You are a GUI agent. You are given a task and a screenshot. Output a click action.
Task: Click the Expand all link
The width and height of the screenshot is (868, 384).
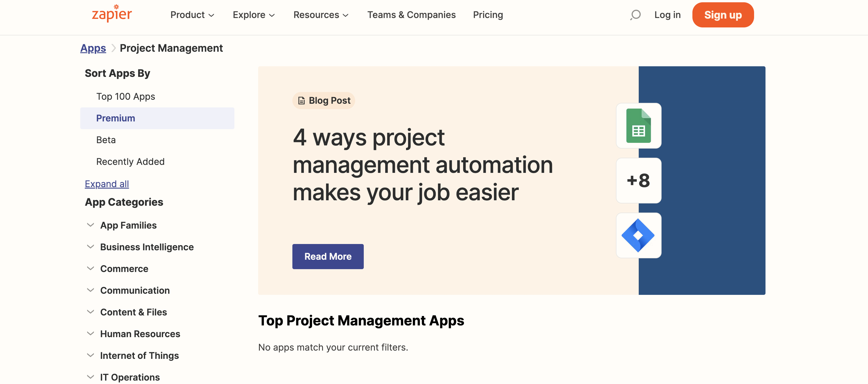pos(107,184)
